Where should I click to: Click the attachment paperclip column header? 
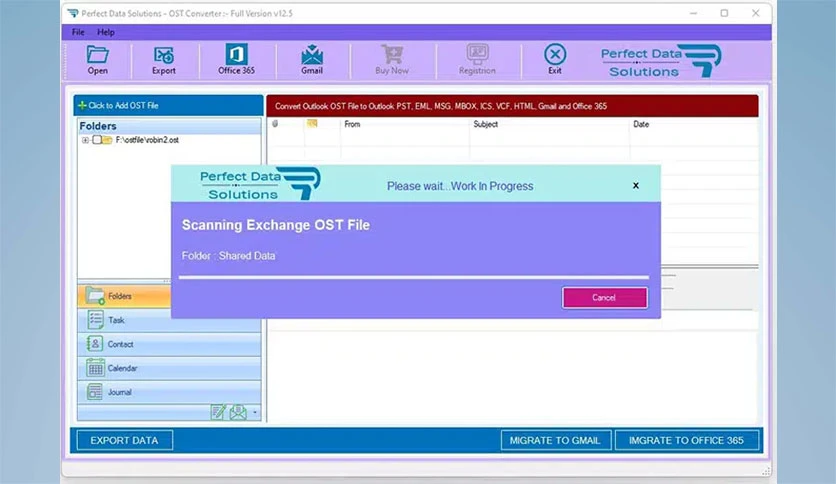click(275, 124)
